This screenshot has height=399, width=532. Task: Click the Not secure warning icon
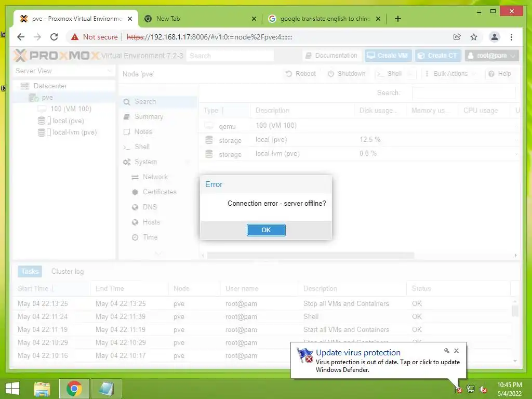click(x=75, y=37)
